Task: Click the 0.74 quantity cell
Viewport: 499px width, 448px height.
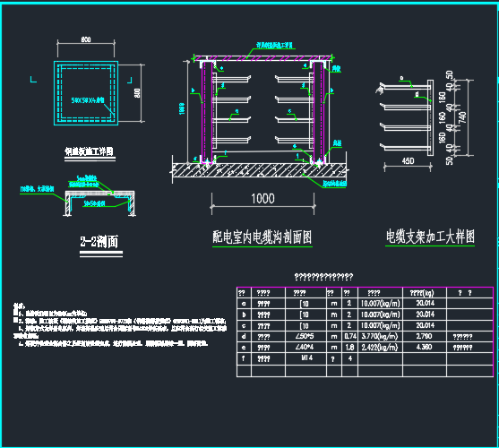Action: click(x=350, y=336)
